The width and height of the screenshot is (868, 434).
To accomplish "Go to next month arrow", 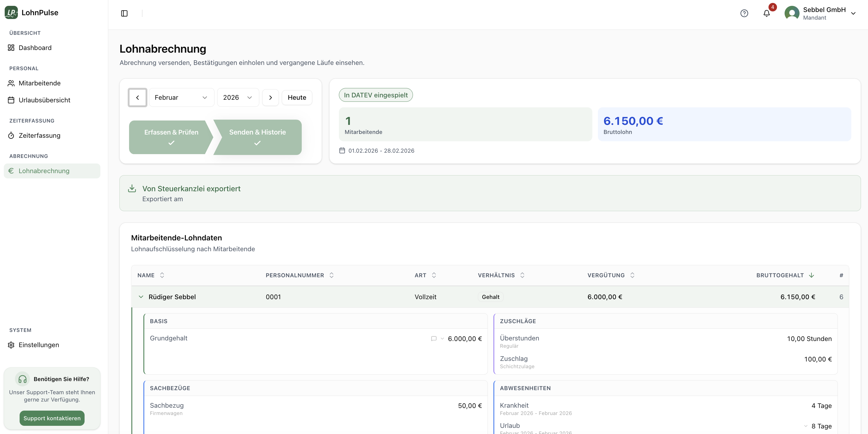I will point(271,97).
